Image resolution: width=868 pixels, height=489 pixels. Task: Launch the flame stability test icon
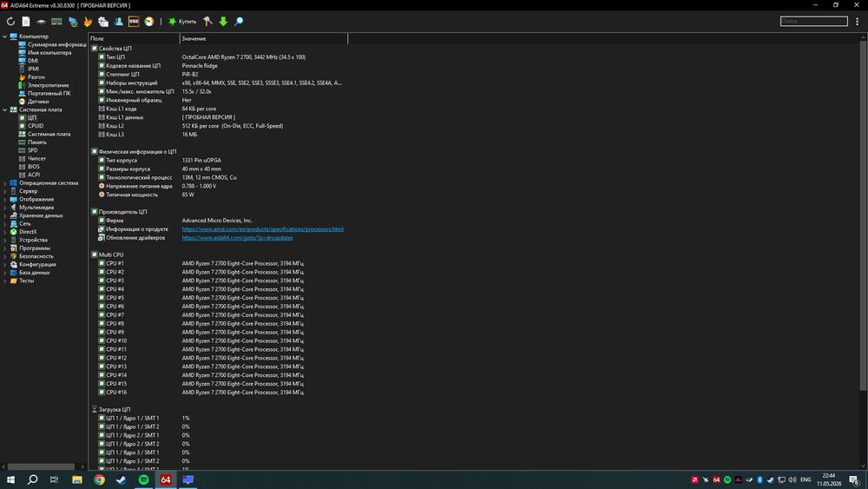(88, 22)
